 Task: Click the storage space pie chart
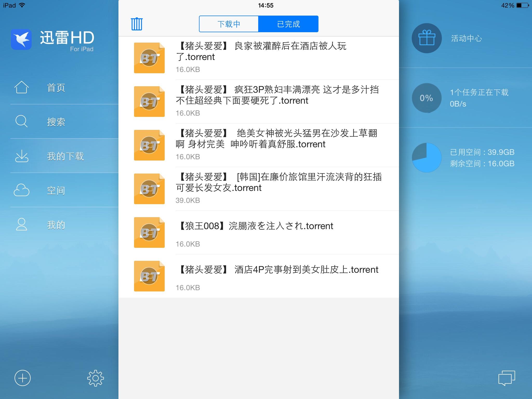click(x=427, y=157)
